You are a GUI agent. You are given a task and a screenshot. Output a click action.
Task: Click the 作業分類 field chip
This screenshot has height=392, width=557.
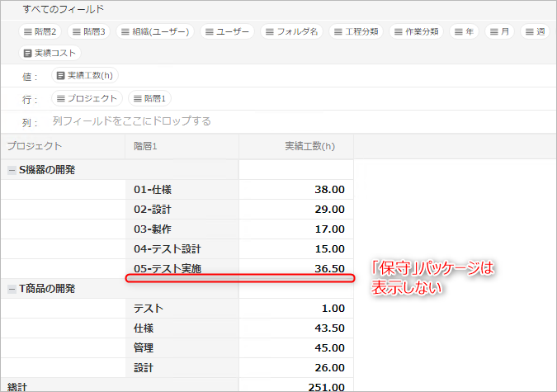(x=415, y=32)
